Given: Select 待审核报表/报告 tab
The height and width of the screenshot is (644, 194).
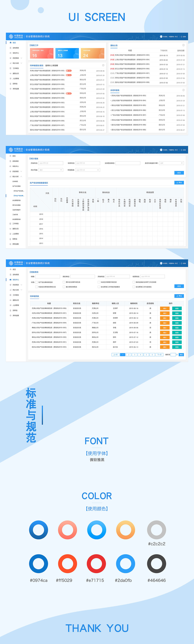Looking at the screenshot, I should point(37,65).
